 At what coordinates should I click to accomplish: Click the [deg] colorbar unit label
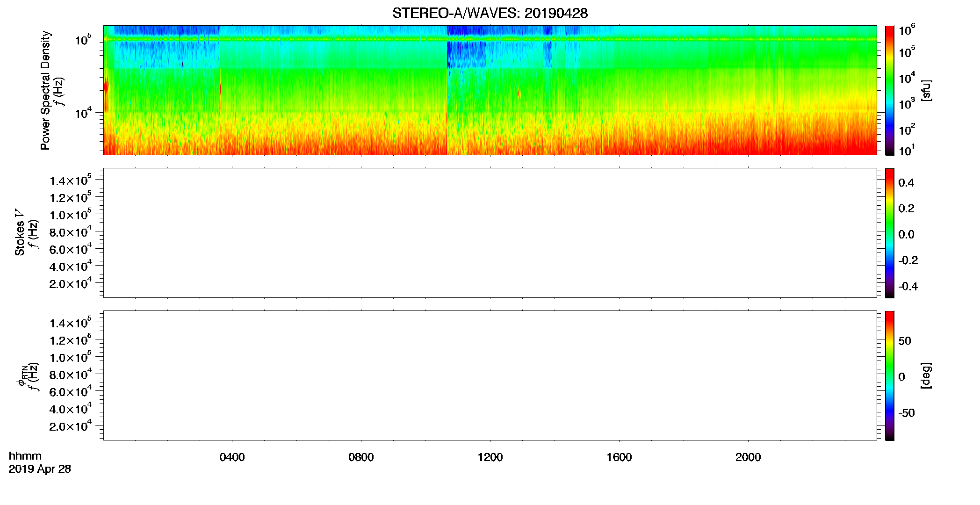click(926, 375)
